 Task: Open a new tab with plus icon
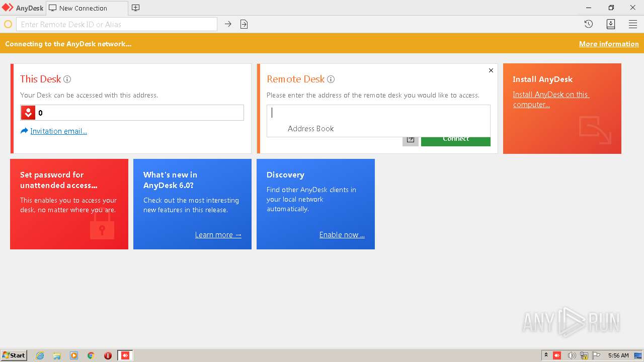[x=135, y=8]
